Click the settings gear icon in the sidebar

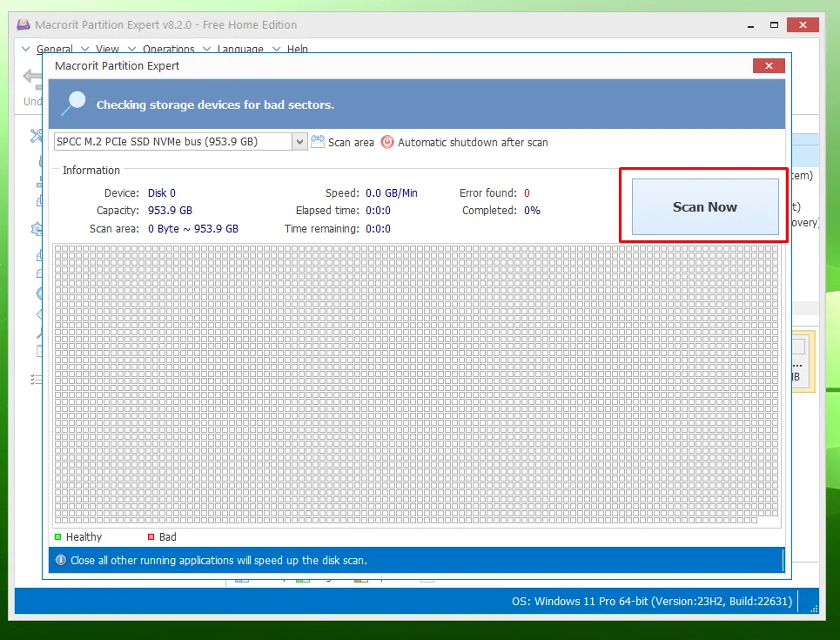pos(36,229)
